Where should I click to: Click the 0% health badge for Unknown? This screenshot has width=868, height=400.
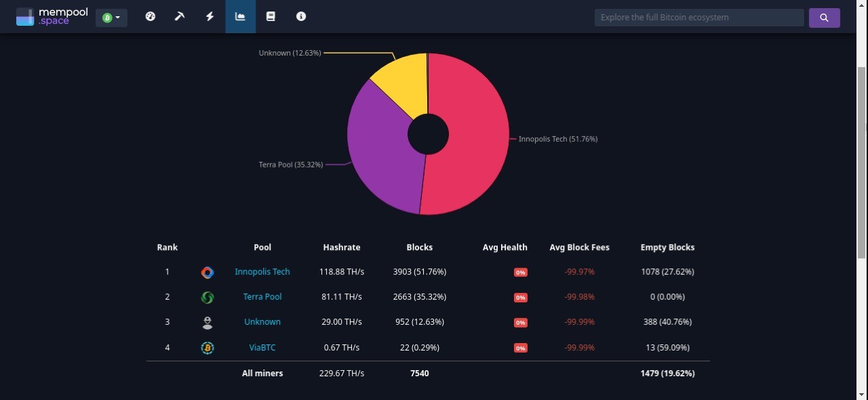click(521, 323)
